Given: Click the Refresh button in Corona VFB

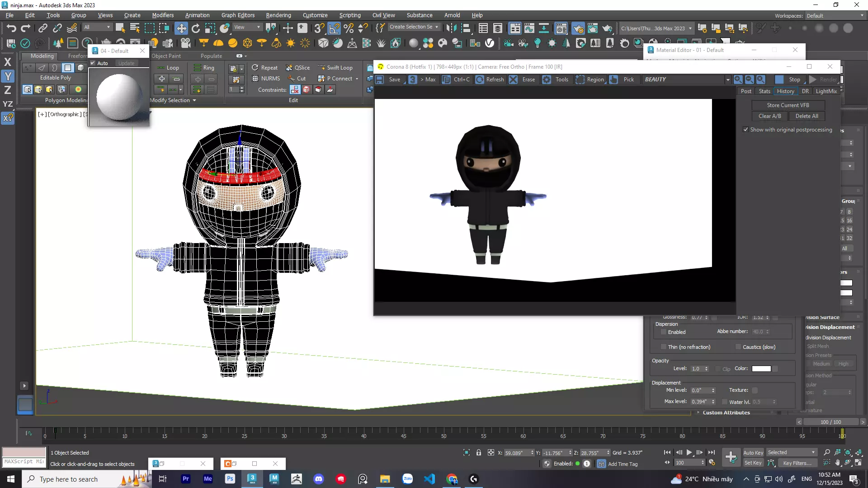Looking at the screenshot, I should pos(490,80).
